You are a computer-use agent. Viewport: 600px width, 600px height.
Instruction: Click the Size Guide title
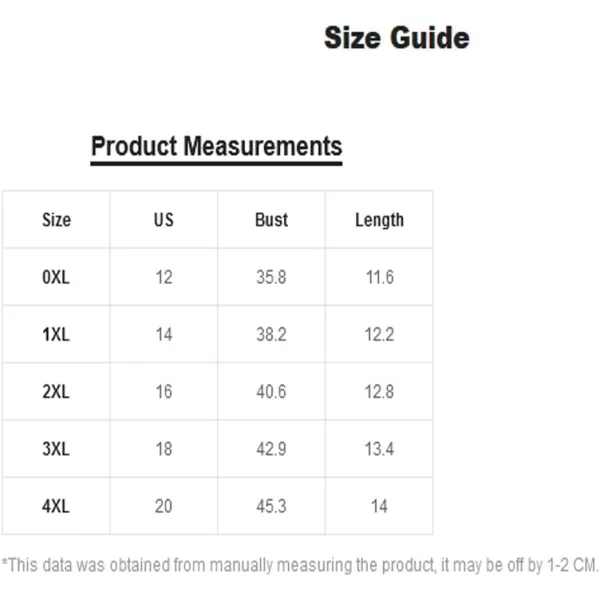point(396,39)
